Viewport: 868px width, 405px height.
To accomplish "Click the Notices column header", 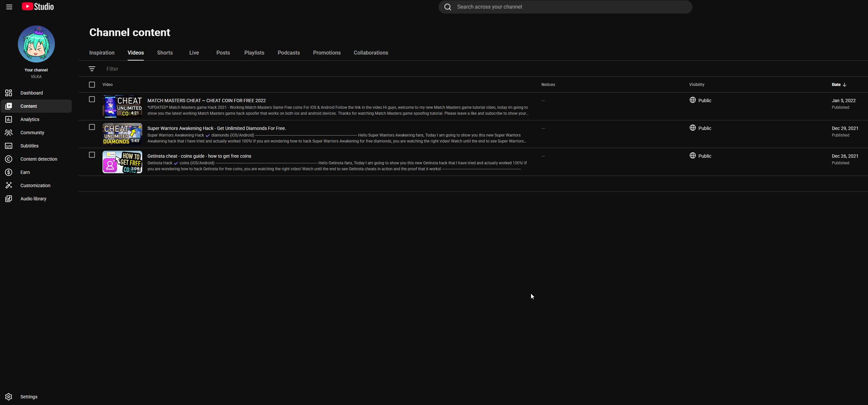I will 548,85.
